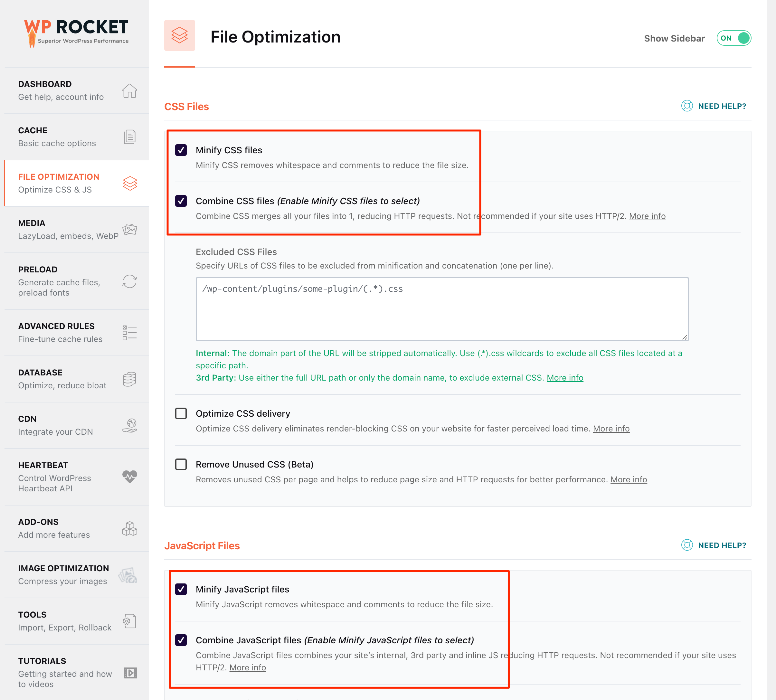Click the Heartbeat heart icon
Viewport: 776px width, 700px height.
pyautogui.click(x=129, y=477)
